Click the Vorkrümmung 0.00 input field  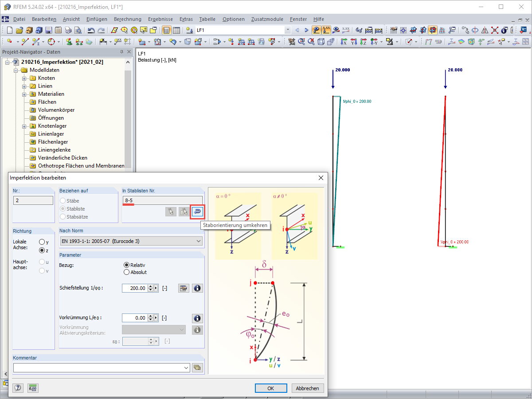135,318
